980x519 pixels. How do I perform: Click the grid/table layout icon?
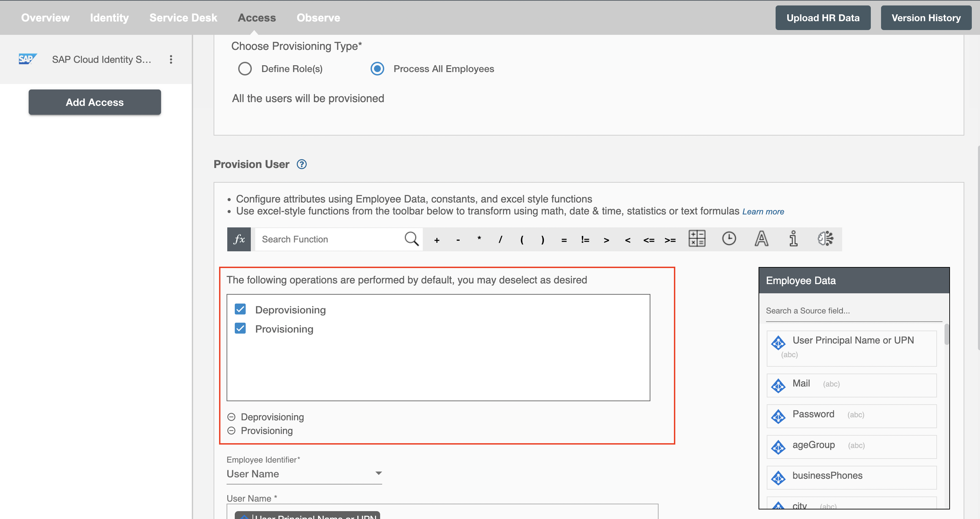tap(697, 239)
